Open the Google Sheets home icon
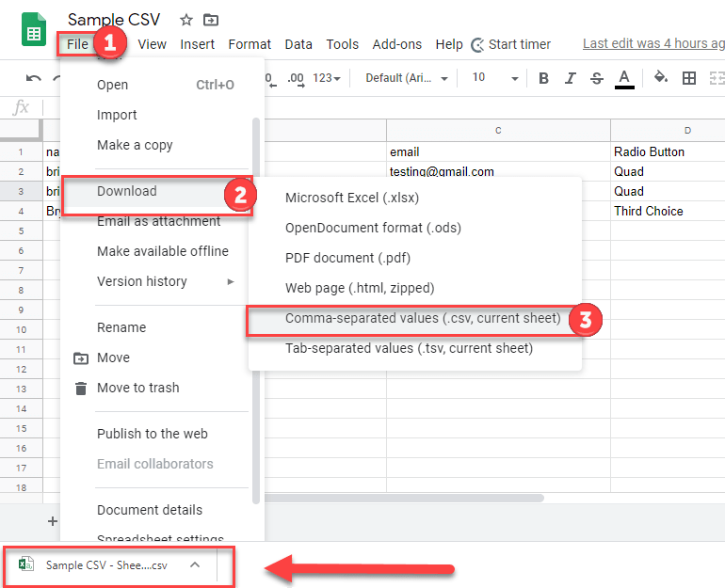Viewport: 725px width, 588px height. point(34,30)
